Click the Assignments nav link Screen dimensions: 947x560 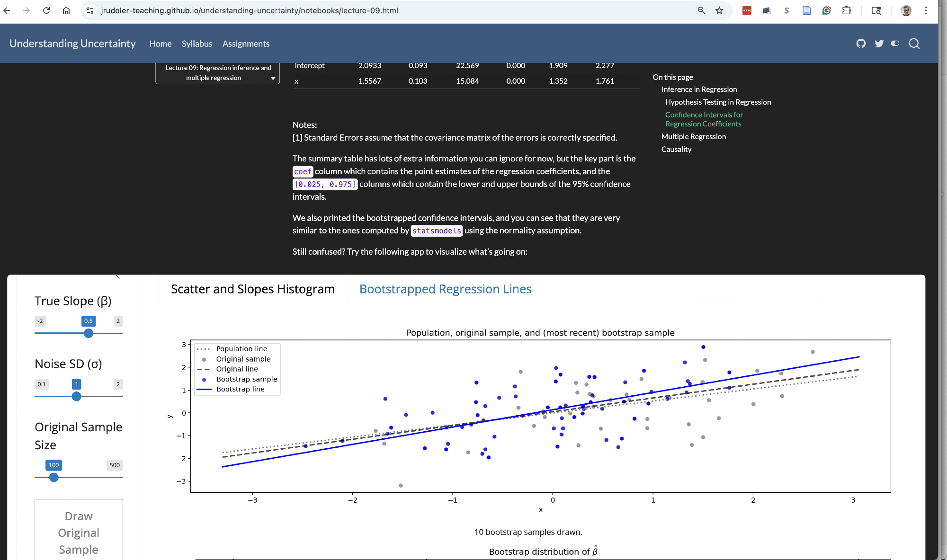point(246,44)
